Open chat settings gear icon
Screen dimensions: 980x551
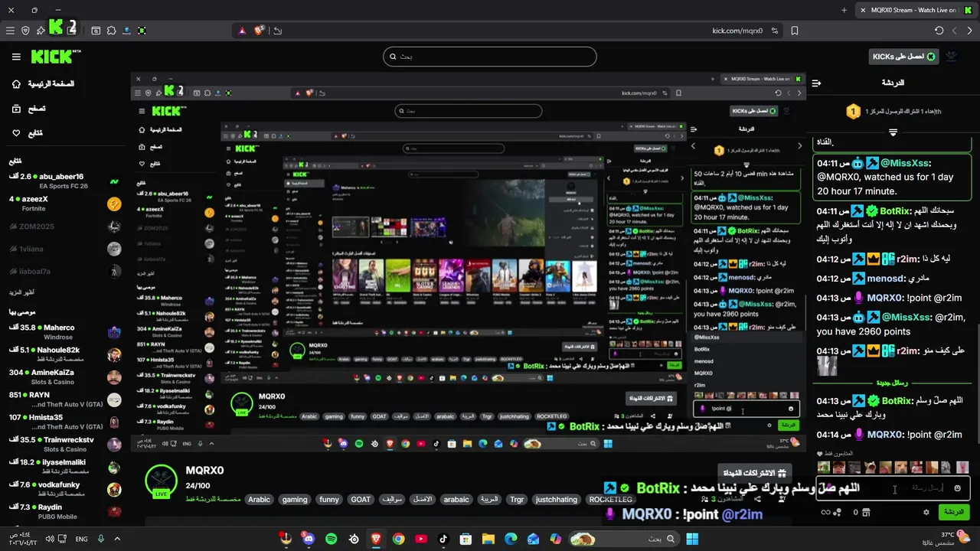coord(926,512)
